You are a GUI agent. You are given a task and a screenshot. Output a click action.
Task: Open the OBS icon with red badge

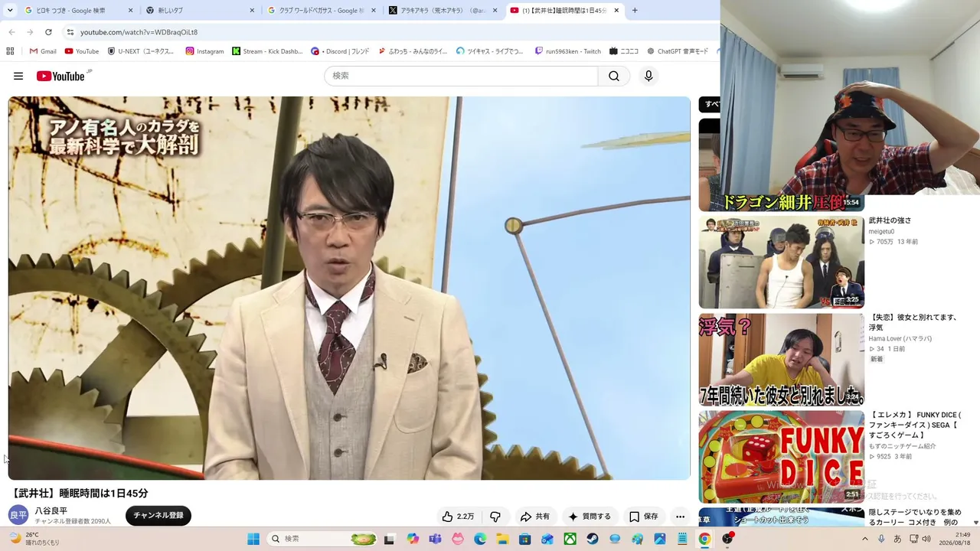727,539
